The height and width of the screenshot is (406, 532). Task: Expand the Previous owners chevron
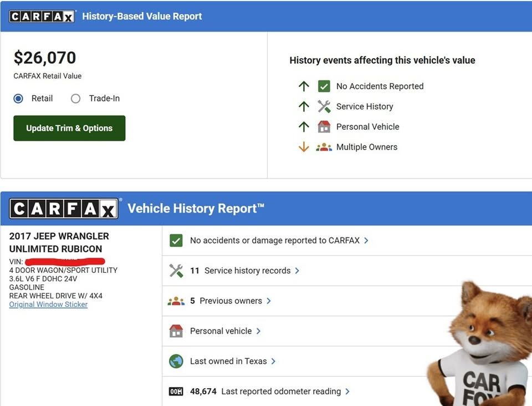click(269, 301)
